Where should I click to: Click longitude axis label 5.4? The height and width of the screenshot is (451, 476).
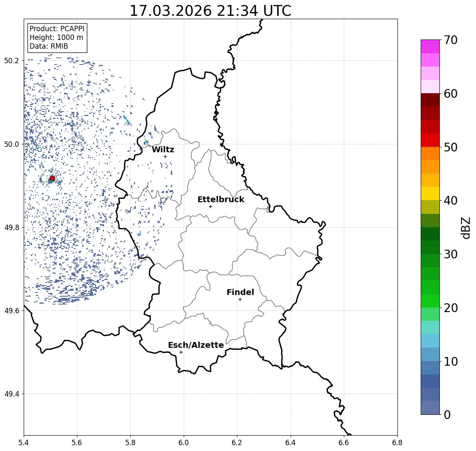pos(24,443)
